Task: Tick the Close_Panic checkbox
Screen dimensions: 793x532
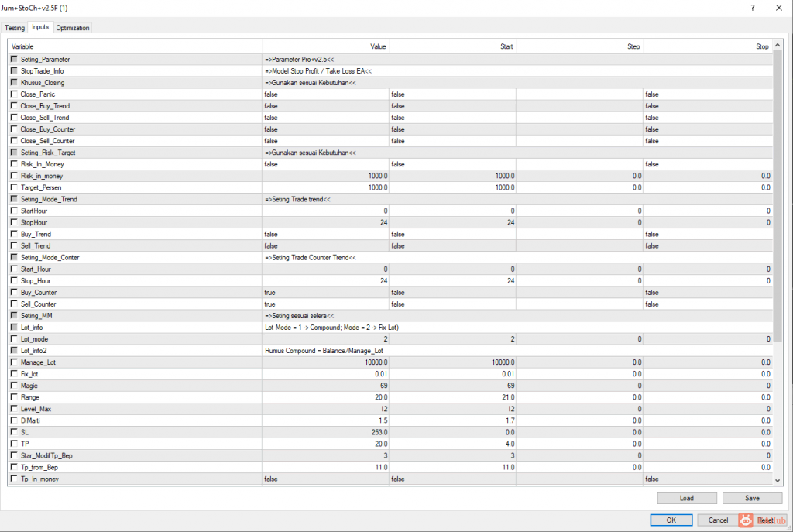Action: coord(14,94)
